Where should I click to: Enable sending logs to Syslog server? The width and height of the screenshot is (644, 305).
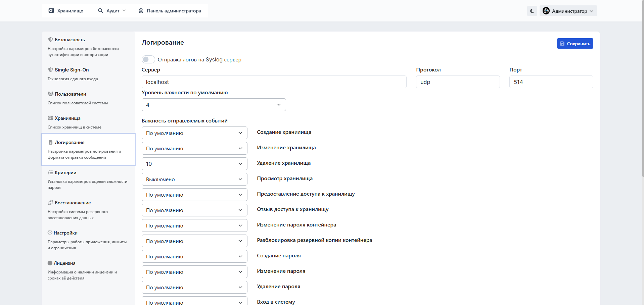[x=148, y=59]
